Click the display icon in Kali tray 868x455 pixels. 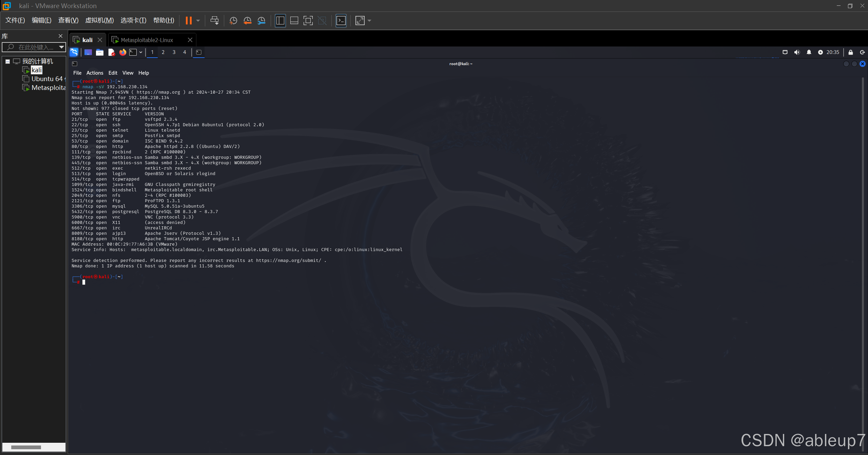[x=785, y=52]
